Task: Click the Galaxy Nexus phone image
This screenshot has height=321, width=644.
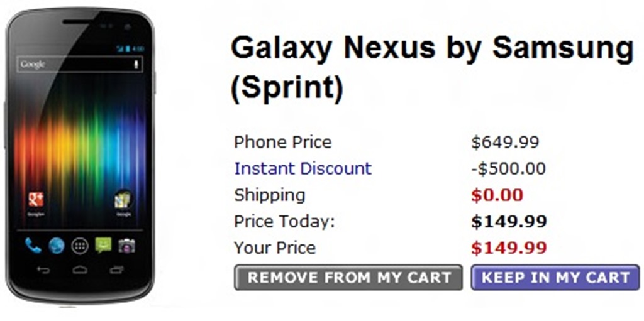Action: [80, 157]
